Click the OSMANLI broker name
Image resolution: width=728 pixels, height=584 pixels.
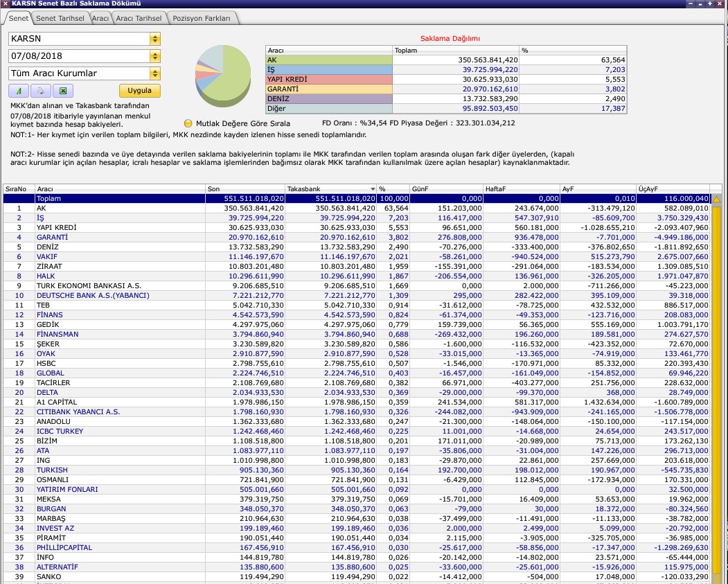point(53,479)
